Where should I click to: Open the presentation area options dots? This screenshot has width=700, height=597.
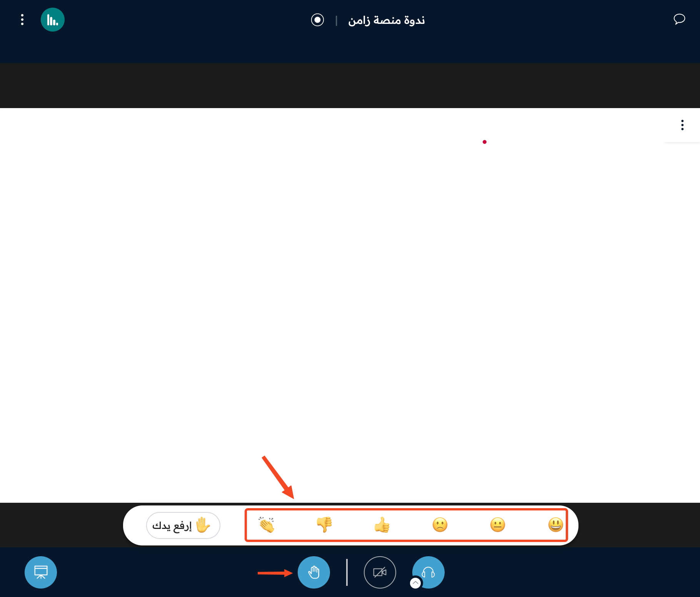coord(682,125)
